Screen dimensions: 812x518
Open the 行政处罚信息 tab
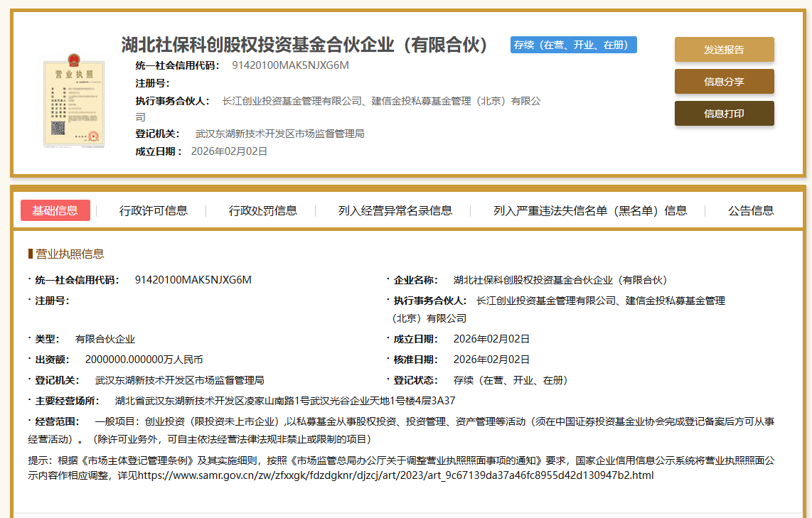click(263, 210)
